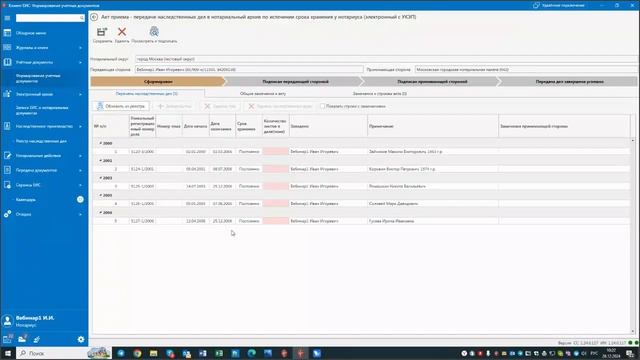
Task: Open Запись ЕИС в нотариальные документы
Action: [x=42, y=110]
